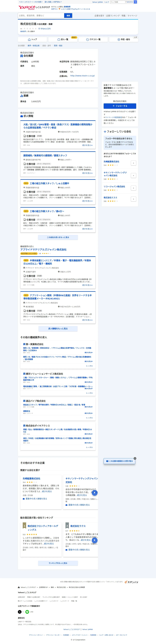Image resolution: width=156 pixels, height=644 pixels.
Task: Expand もっと見る under 株式会社ダイキアクシス
Action: (89, 447)
